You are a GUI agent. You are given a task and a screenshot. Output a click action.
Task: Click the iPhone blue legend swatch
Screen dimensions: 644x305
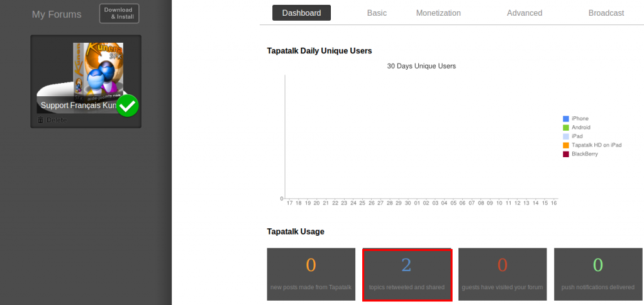[x=566, y=119]
